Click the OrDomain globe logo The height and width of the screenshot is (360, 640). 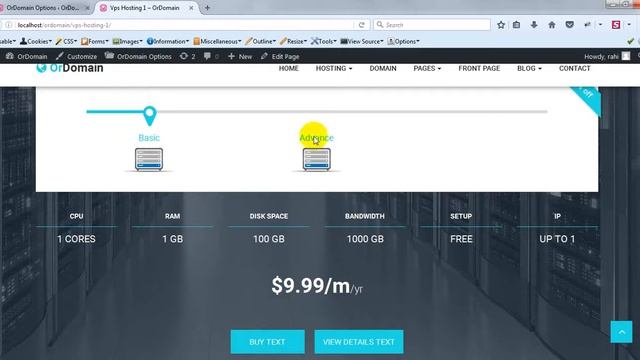pyautogui.click(x=41, y=68)
